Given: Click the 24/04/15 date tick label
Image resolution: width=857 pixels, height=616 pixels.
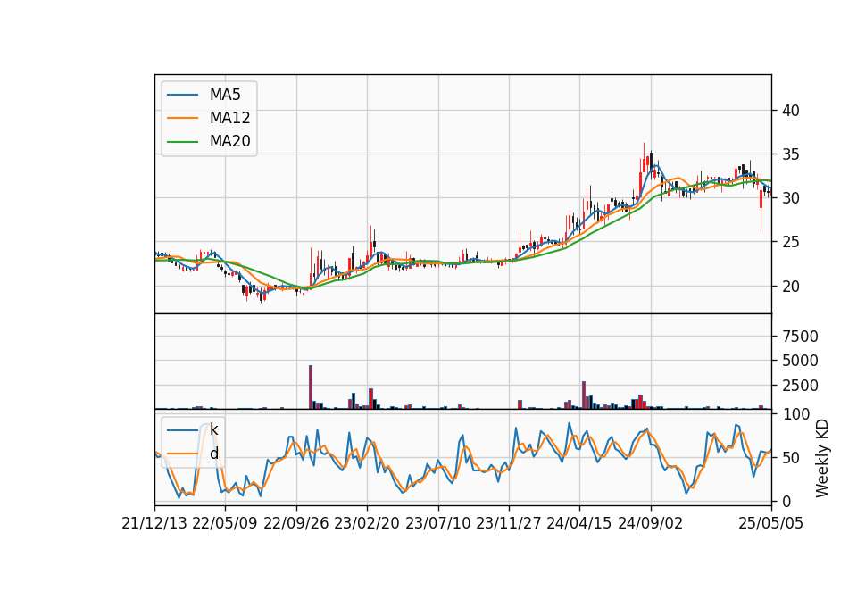Looking at the screenshot, I should tap(579, 524).
